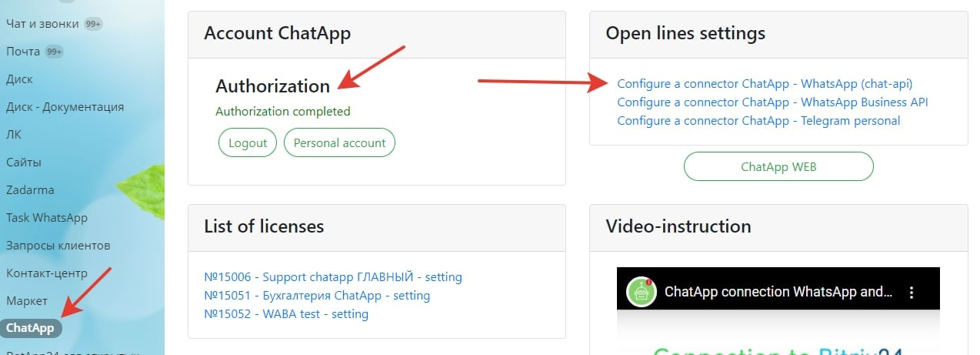The width and height of the screenshot is (980, 355).
Task: Select Zadarma in the sidebar
Action: click(30, 190)
